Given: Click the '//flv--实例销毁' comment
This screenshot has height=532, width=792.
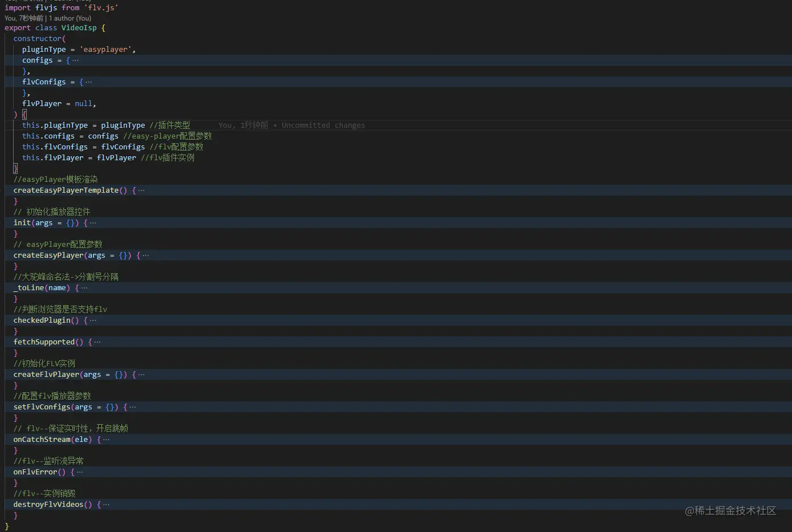Looking at the screenshot, I should [44, 494].
